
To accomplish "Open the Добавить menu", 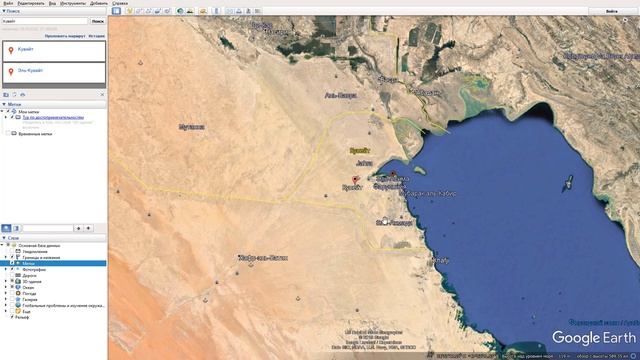I will pos(99,3).
